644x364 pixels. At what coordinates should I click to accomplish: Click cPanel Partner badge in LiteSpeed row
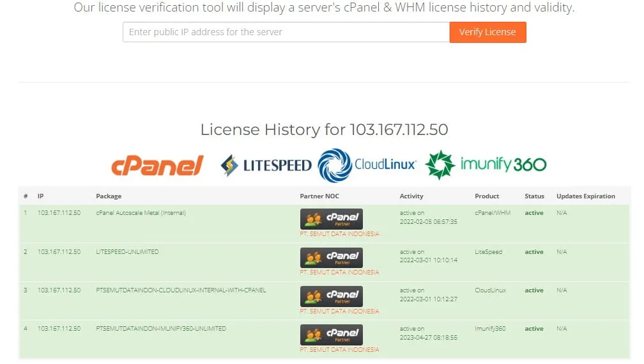click(x=332, y=258)
